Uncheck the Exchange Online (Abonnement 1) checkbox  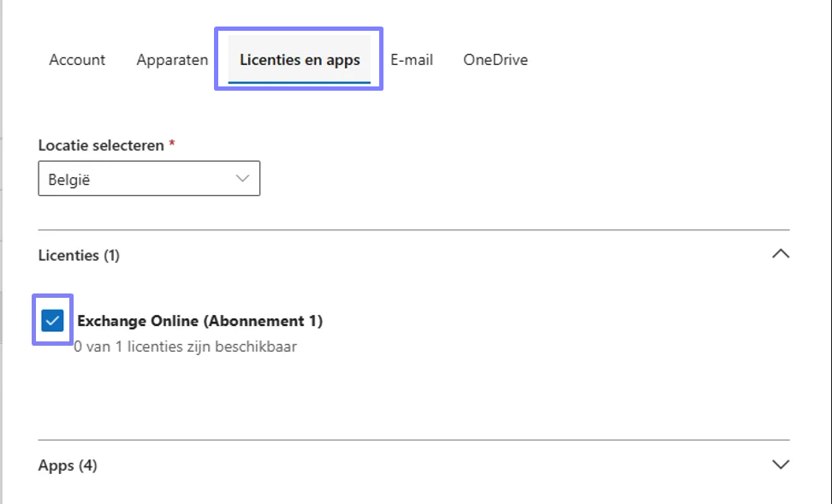tap(52, 320)
